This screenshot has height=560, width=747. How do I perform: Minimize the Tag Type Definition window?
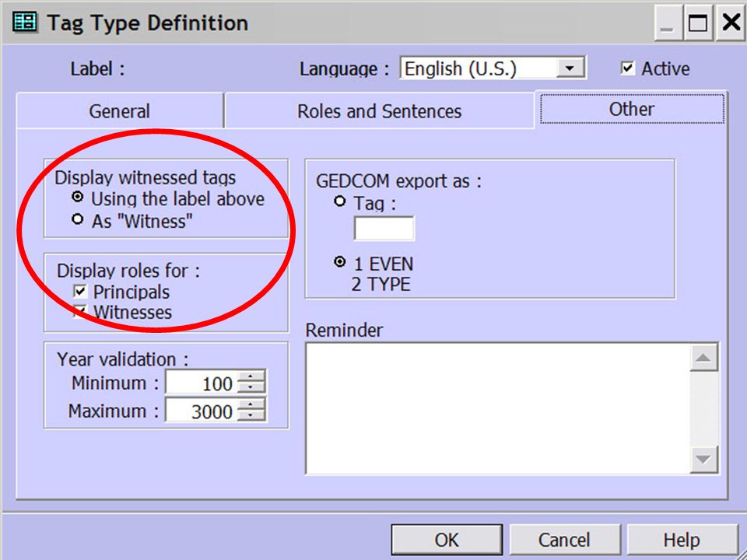pyautogui.click(x=668, y=23)
